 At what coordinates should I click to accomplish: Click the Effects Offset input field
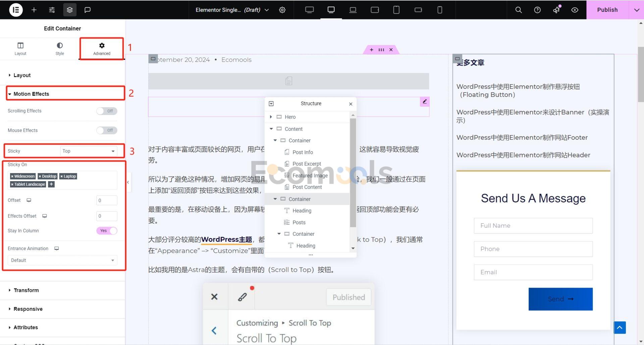pyautogui.click(x=107, y=216)
